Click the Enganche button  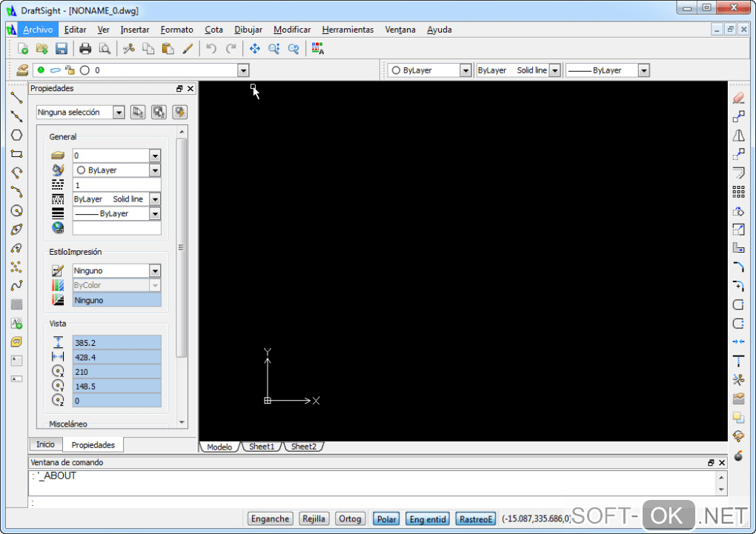(270, 518)
